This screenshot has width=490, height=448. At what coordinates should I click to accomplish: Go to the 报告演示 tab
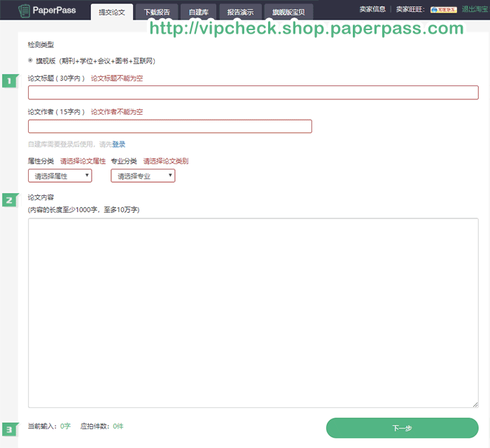click(240, 12)
